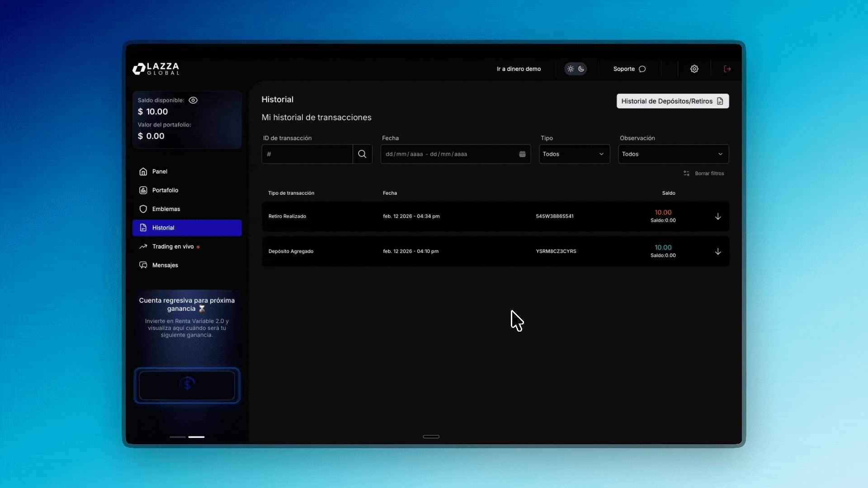Expand the Retiro Realizado transaction row

tap(717, 216)
